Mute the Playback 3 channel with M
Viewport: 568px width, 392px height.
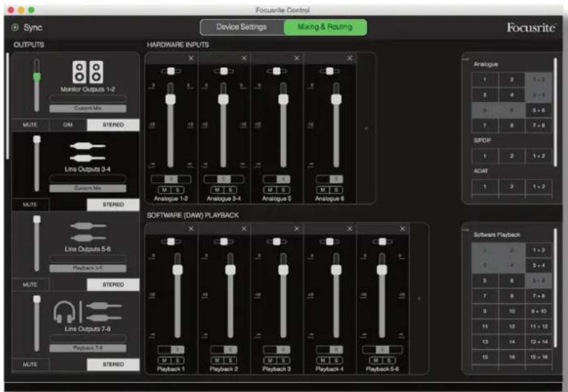click(270, 361)
